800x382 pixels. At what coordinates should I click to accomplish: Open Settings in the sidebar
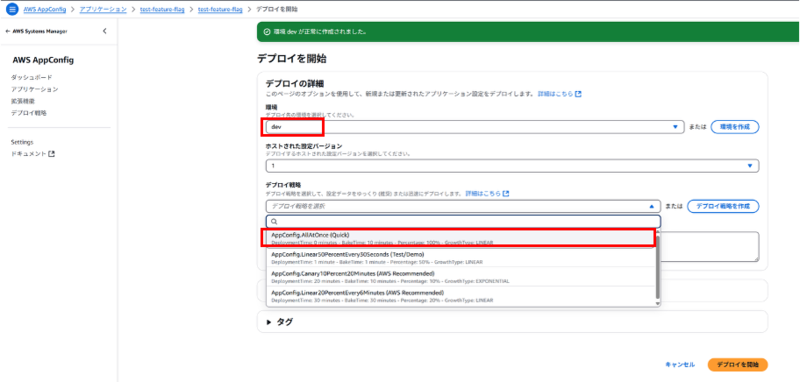pos(22,142)
